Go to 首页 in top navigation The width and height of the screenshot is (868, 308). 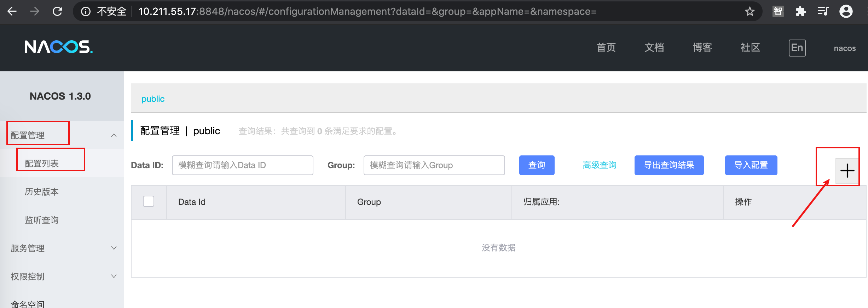coord(606,47)
